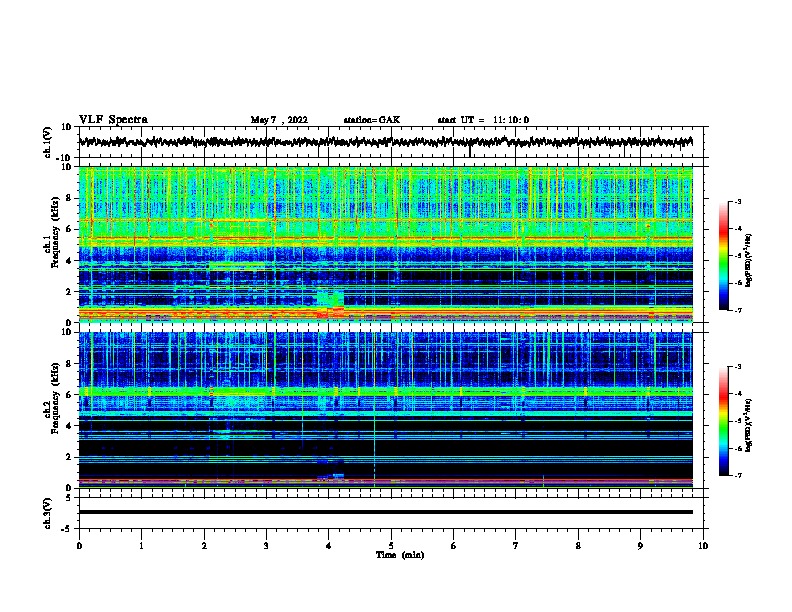792x612 pixels.
Task: Click the upper color scale log(PSD) unit label
Action: [749, 260]
